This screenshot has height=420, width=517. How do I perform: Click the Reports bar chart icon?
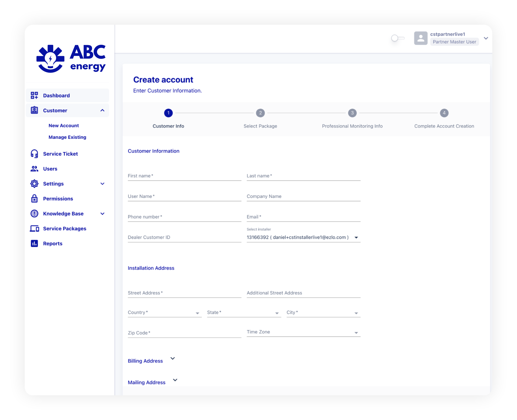pyautogui.click(x=34, y=244)
